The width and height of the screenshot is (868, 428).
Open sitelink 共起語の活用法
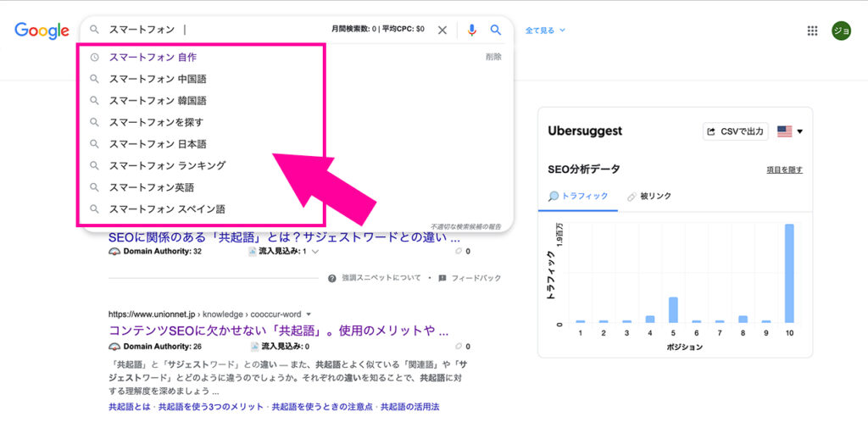(409, 407)
